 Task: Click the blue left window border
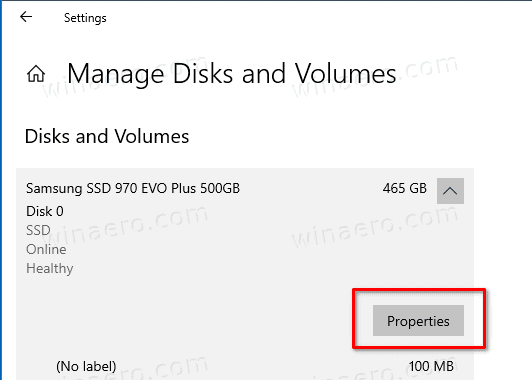click(x=1, y=190)
